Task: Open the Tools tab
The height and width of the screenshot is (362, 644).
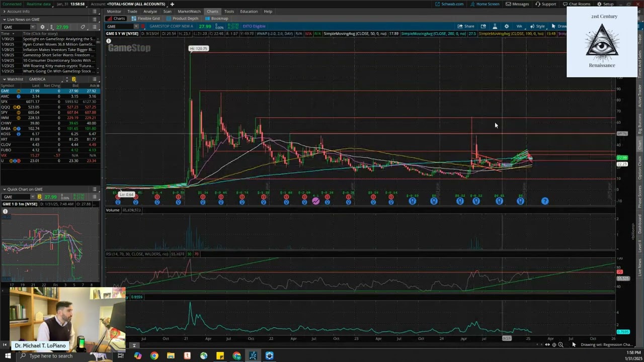Action: tap(229, 11)
